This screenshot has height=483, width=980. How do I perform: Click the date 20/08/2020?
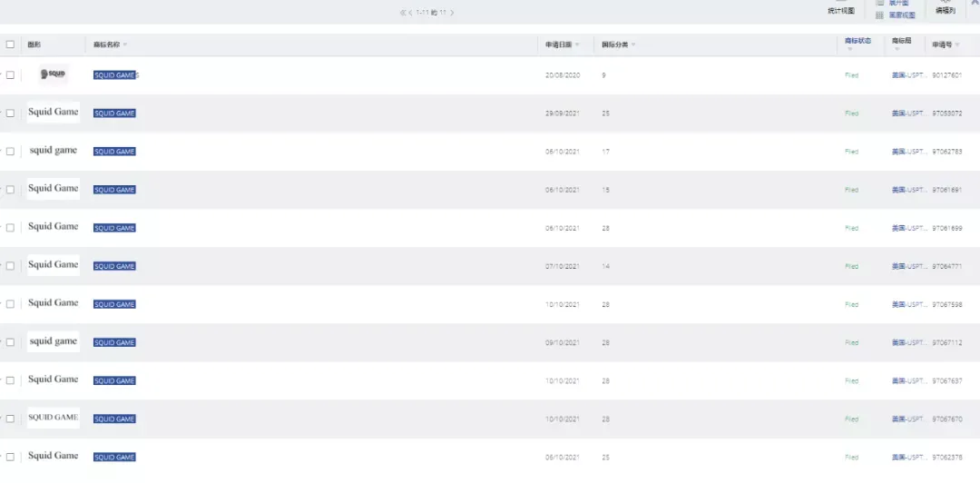coord(563,75)
